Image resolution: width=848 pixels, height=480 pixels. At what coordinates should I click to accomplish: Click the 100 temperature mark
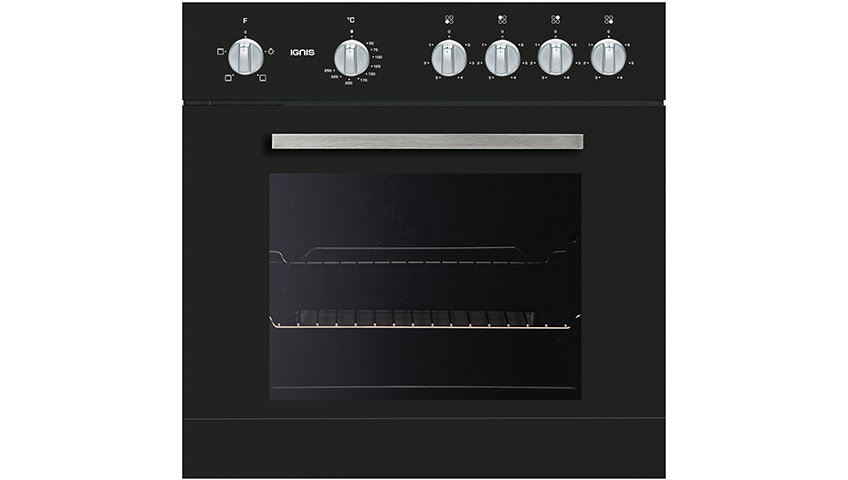coord(378,57)
